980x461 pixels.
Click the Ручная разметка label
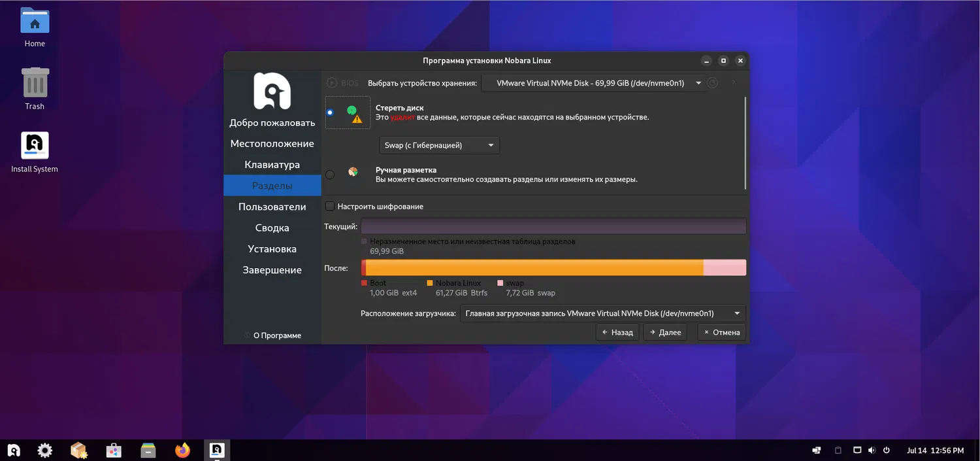[406, 170]
